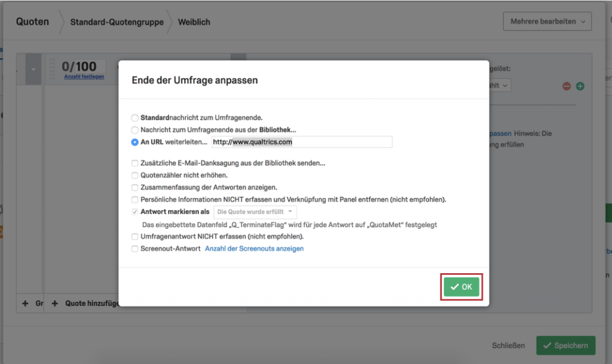The height and width of the screenshot is (364, 612).
Task: Click the drag handle dots beside 0/100
Action: [53, 69]
